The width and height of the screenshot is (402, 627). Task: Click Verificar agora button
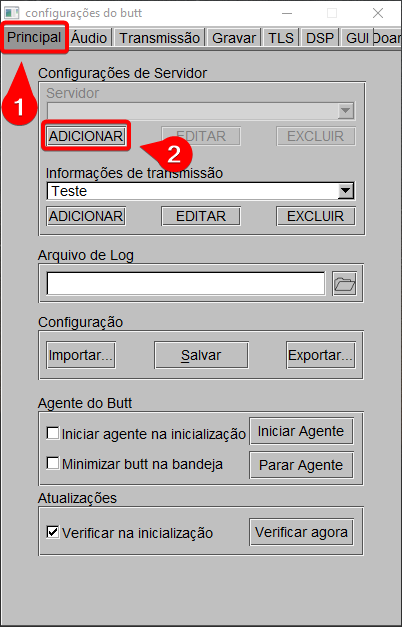(302, 532)
